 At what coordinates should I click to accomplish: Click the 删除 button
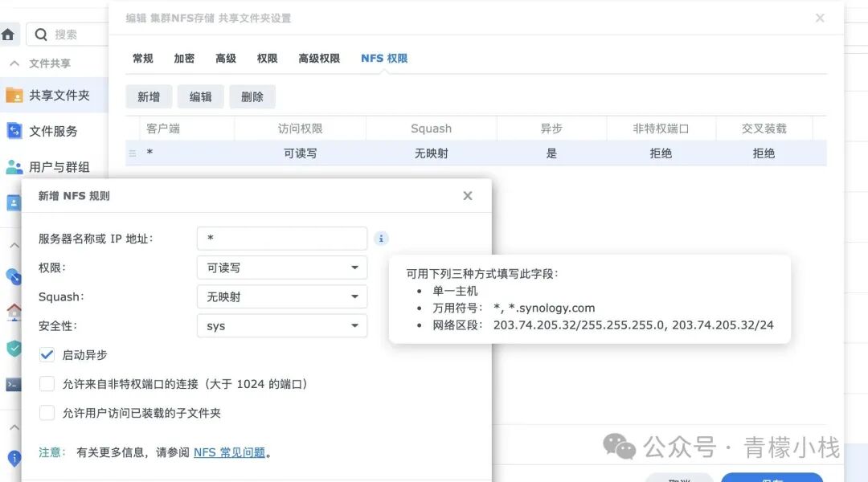(x=251, y=96)
